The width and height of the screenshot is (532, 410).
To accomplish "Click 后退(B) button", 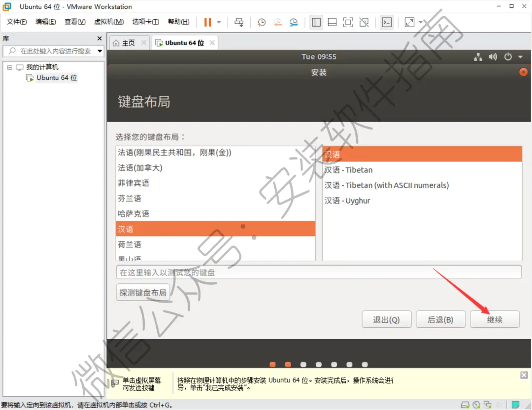I will [440, 319].
